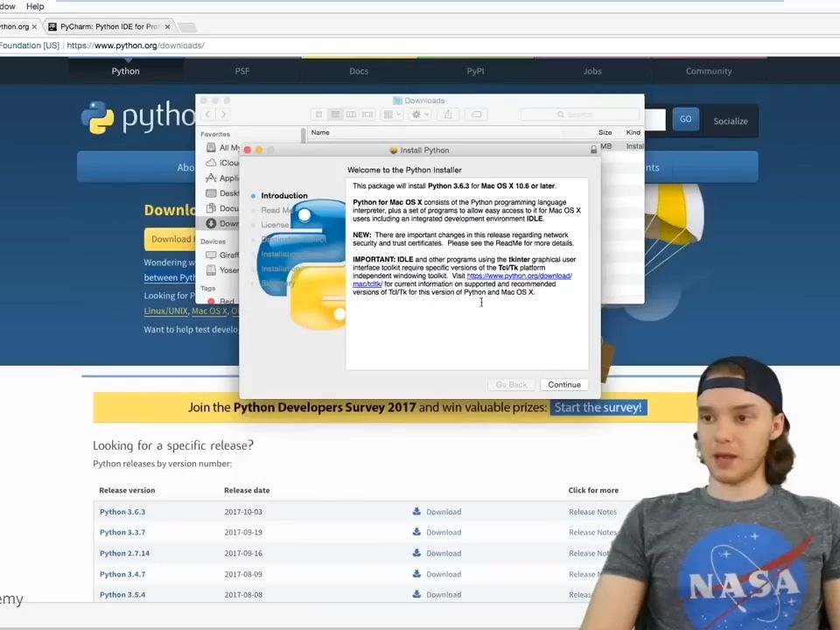The image size is (840, 630).
Task: Select Documents in Finder sidebar
Action: coord(223,208)
